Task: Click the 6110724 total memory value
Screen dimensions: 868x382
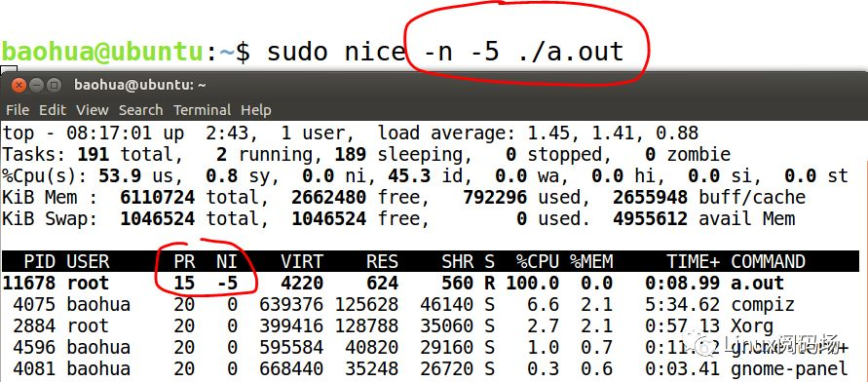Action: 157,197
